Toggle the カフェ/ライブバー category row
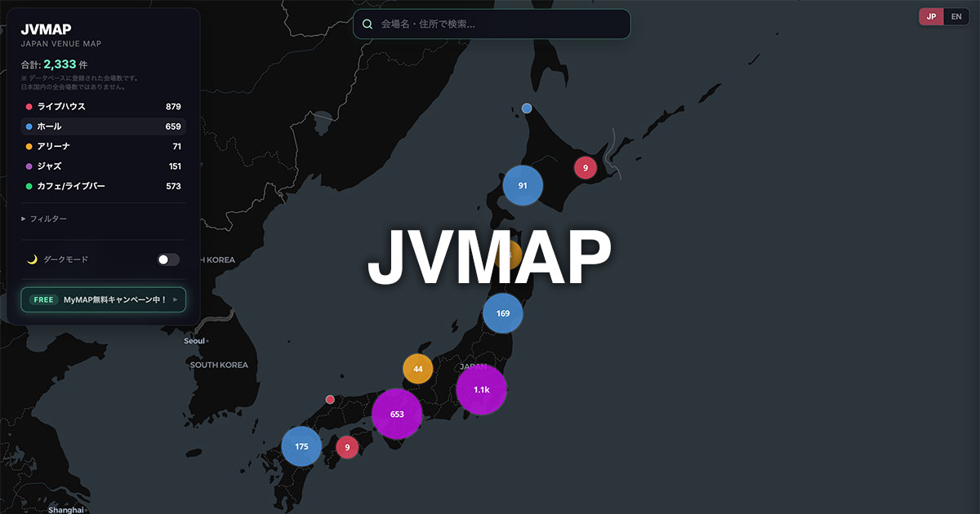This screenshot has width=980, height=514. coord(103,186)
